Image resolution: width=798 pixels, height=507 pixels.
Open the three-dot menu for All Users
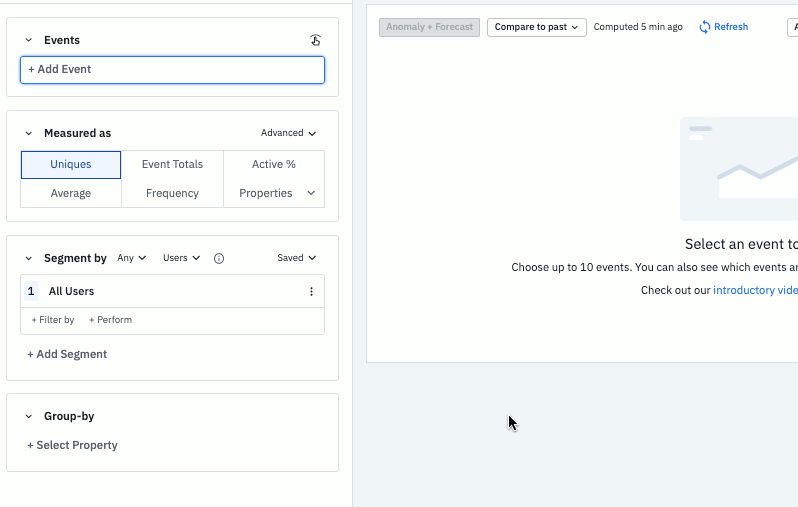pos(311,292)
